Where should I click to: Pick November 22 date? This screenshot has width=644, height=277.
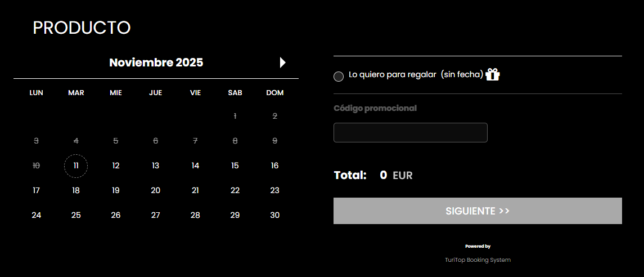235,190
